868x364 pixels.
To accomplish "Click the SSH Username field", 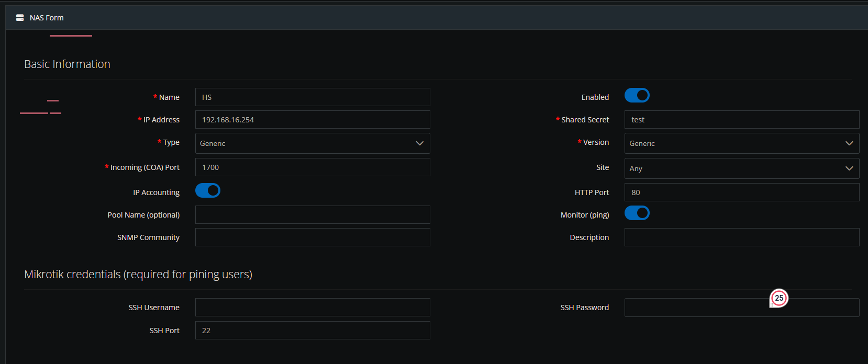I will tap(313, 308).
